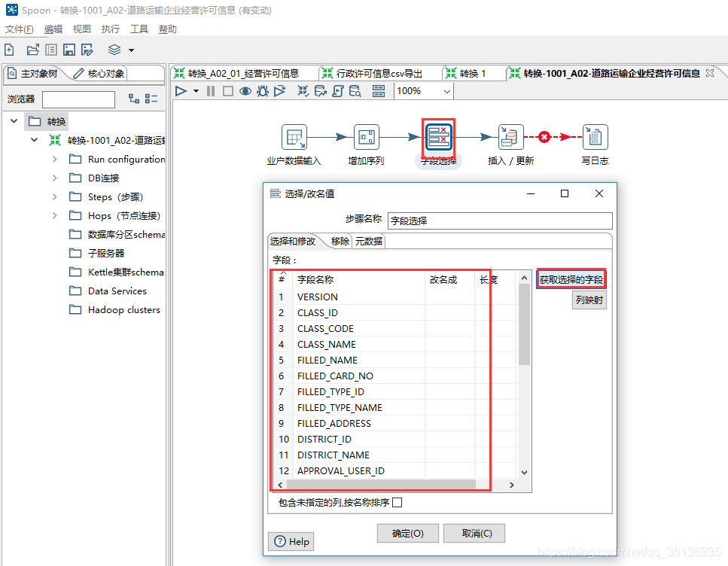Click the 步骤名称 input field
The height and width of the screenshot is (566, 728).
[500, 221]
